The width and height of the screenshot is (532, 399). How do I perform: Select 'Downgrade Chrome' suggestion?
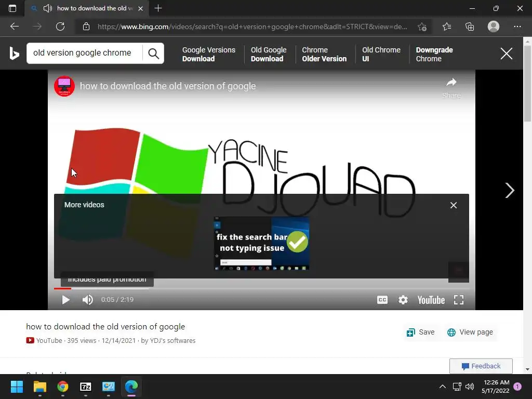(434, 54)
